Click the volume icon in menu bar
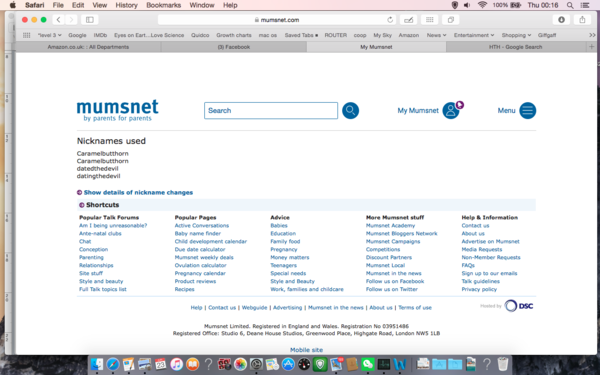Image resolution: width=600 pixels, height=375 pixels. point(467,5)
